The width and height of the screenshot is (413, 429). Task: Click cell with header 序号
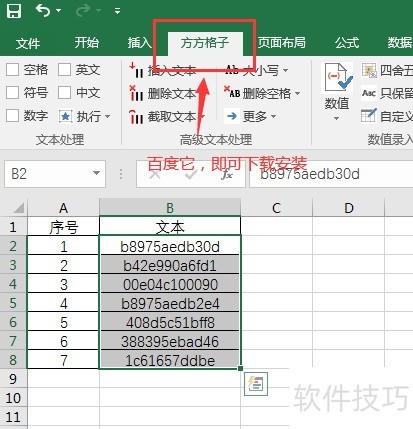[63, 227]
